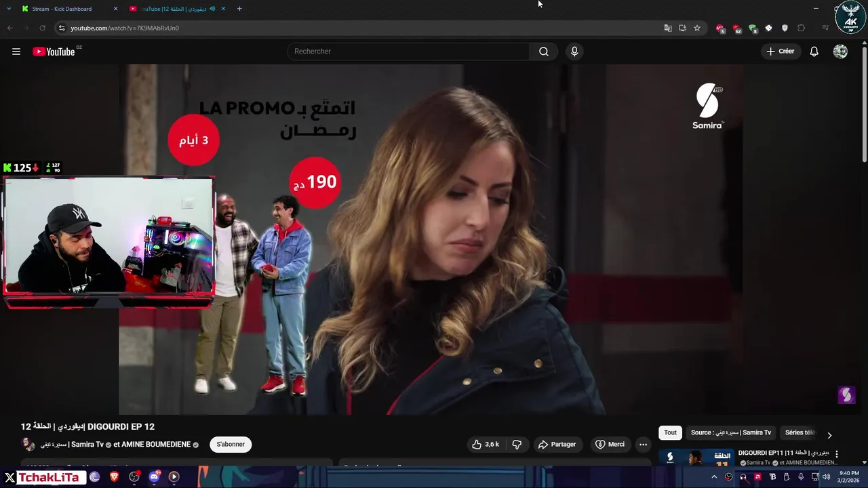Open YouTube notifications bell
Viewport: 868px width, 488px height.
point(814,52)
